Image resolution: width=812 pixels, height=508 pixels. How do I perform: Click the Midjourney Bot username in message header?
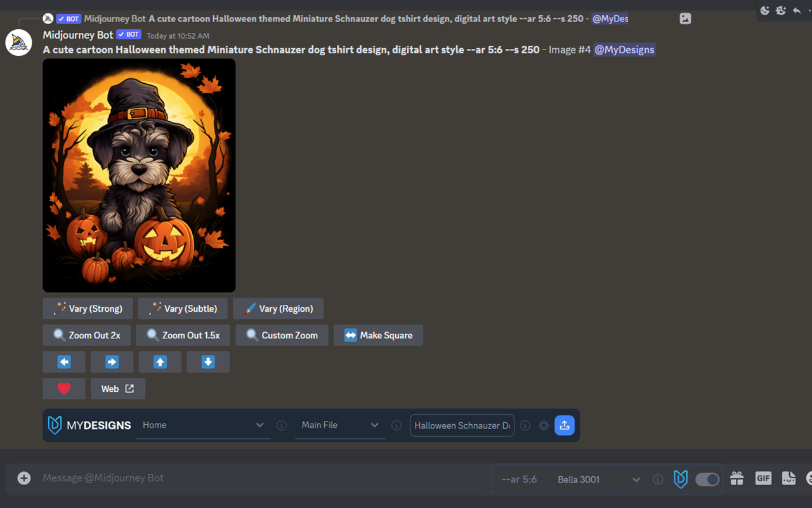pos(78,35)
